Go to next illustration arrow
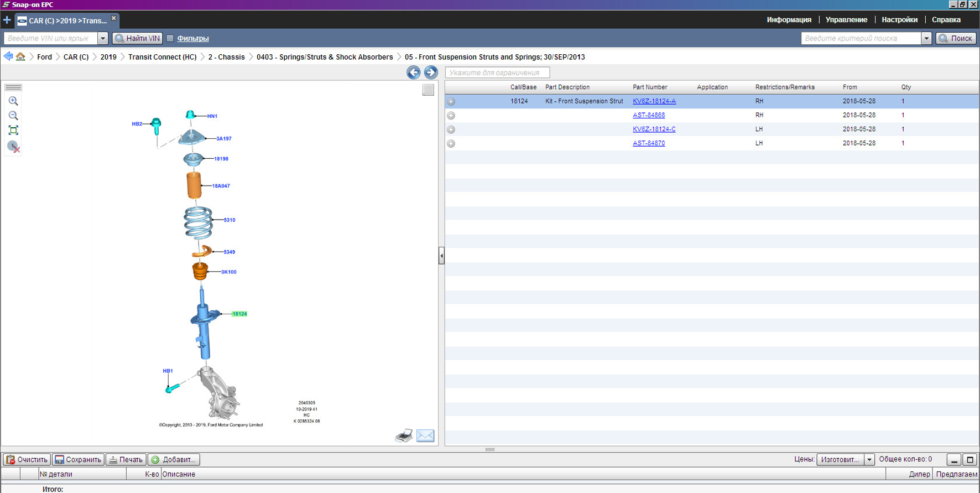Screen dimensions: 980x493 [430, 72]
